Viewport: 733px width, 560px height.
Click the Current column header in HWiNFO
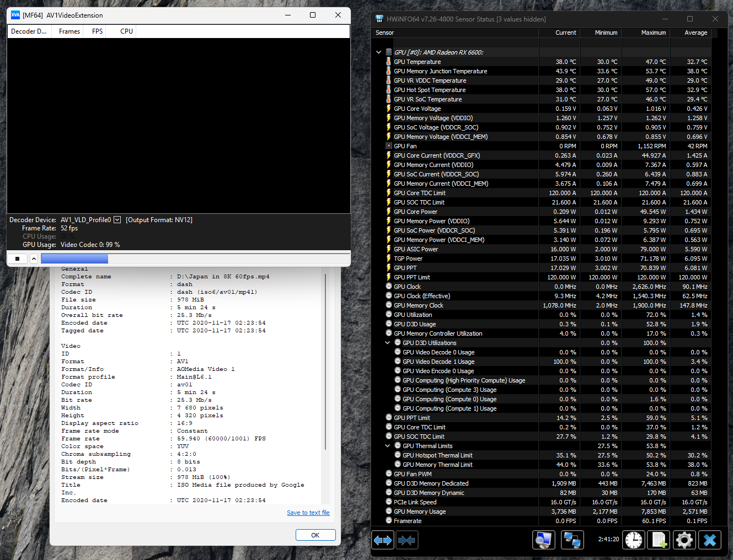[x=559, y=33]
